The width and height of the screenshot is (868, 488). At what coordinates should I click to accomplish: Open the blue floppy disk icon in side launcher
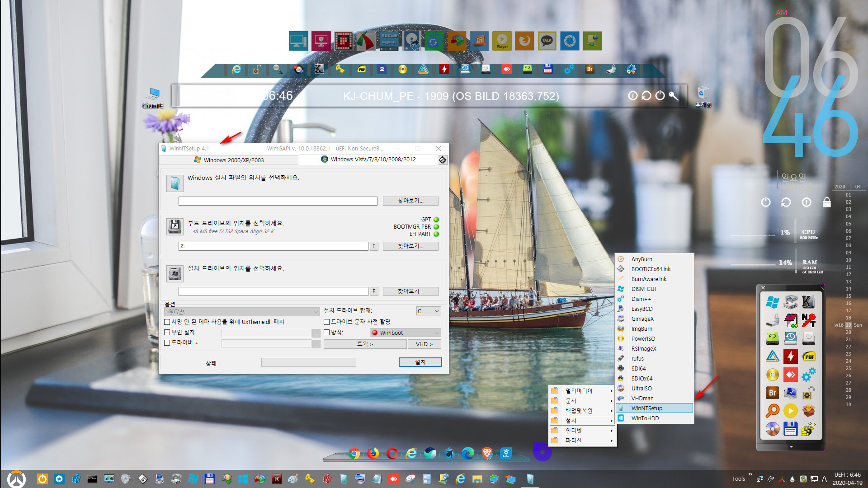point(790,428)
